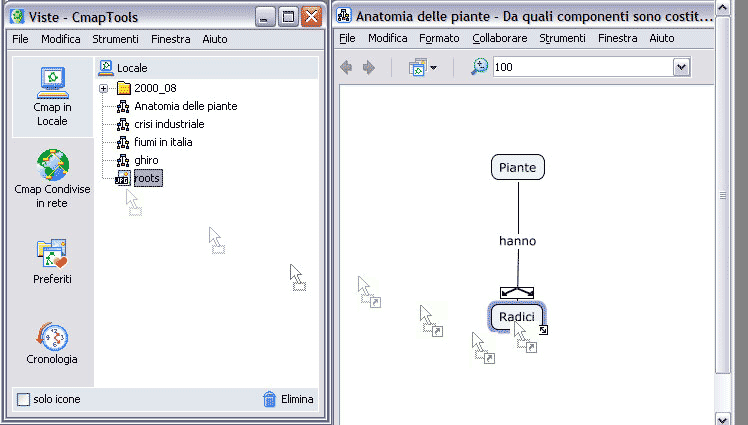Open Cmap in Locale view
748x425 pixels.
click(x=52, y=97)
